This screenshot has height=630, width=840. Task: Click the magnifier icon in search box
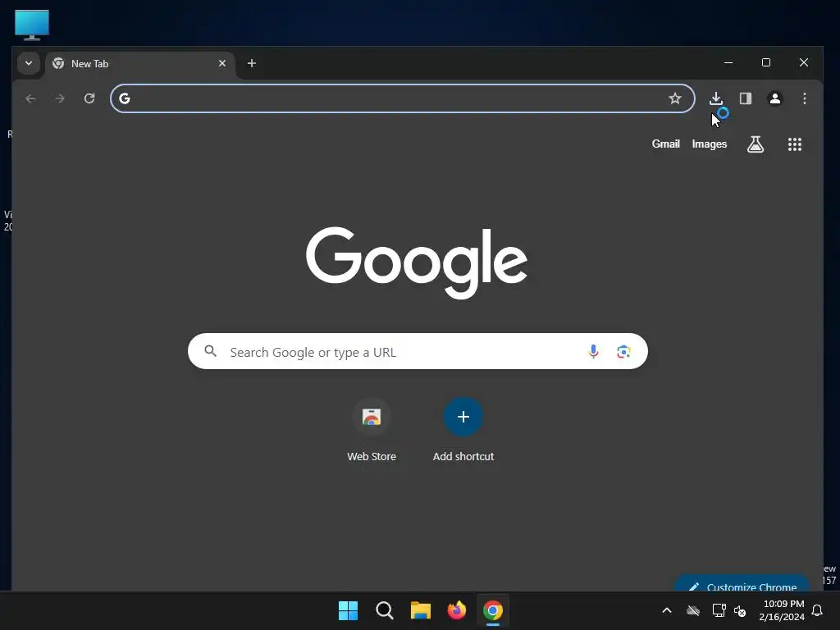(x=211, y=351)
